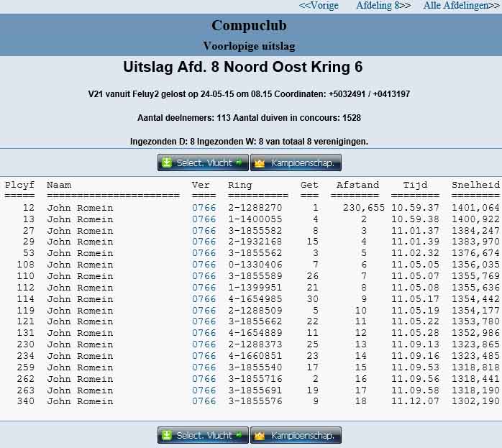Open club 0766 link in row Plcyf 27
Screen dimensions: 502x448
click(204, 231)
